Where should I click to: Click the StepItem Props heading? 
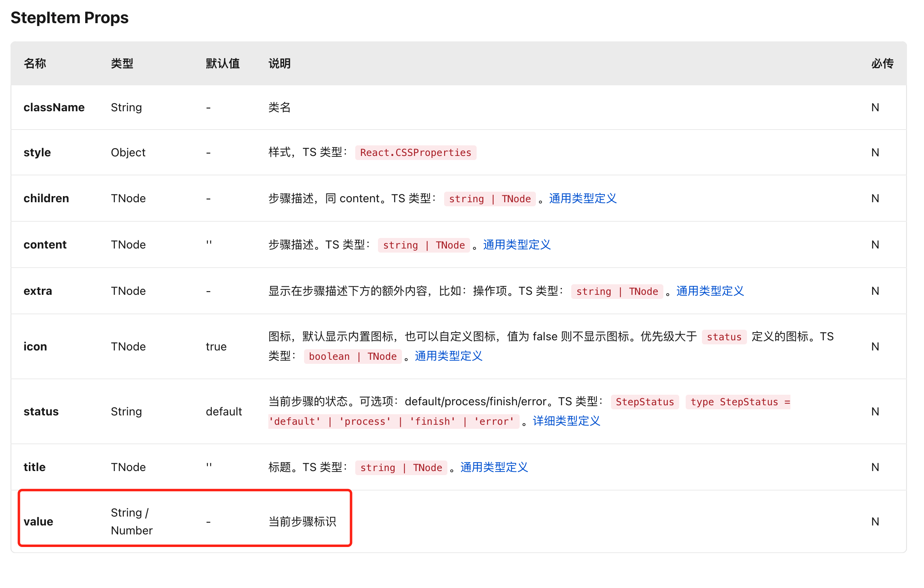pyautogui.click(x=69, y=17)
